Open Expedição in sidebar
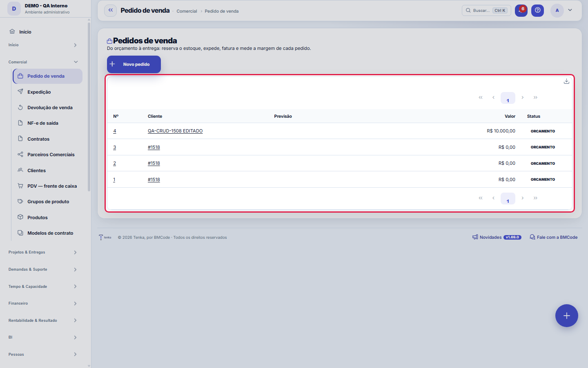The width and height of the screenshot is (588, 368). [x=48, y=92]
